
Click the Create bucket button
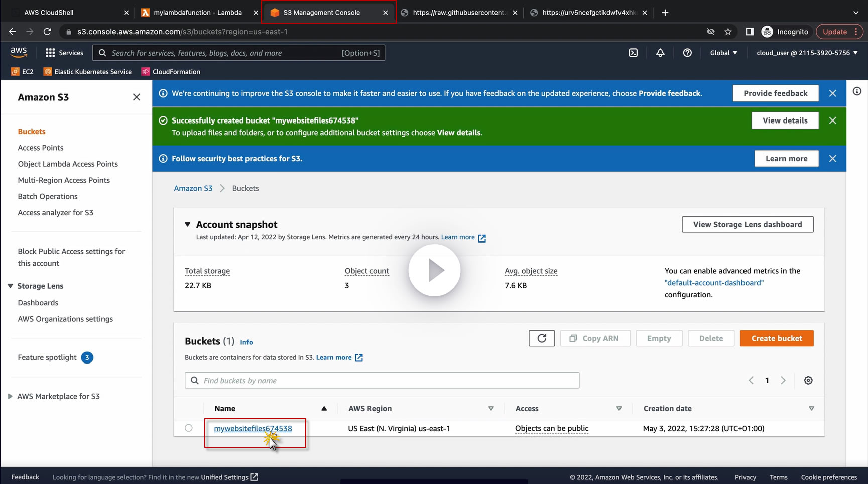776,338
